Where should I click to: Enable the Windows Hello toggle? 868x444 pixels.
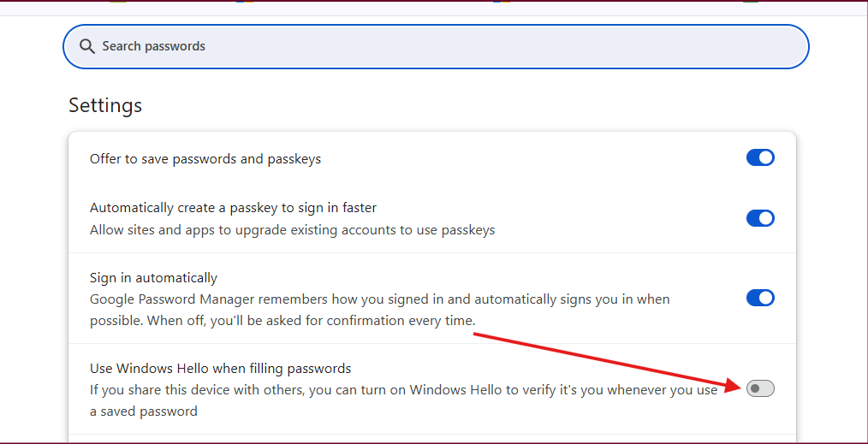coord(760,388)
